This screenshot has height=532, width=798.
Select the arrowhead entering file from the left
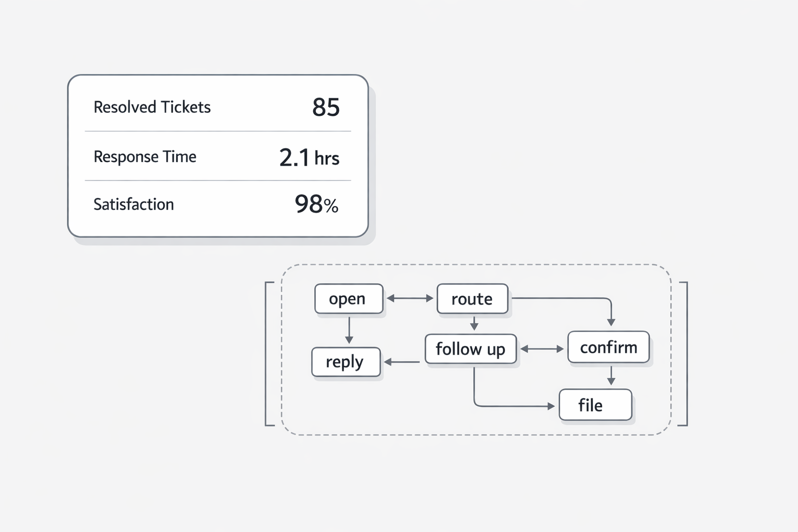tap(551, 406)
